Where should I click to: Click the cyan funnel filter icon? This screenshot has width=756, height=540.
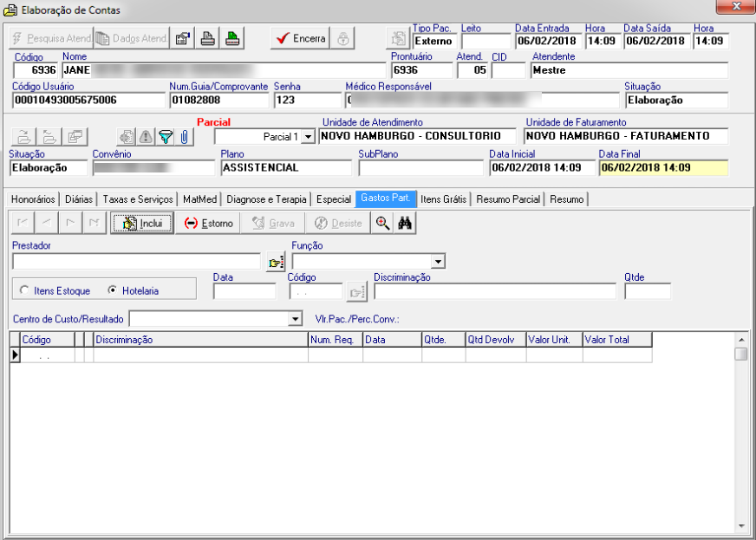[166, 137]
